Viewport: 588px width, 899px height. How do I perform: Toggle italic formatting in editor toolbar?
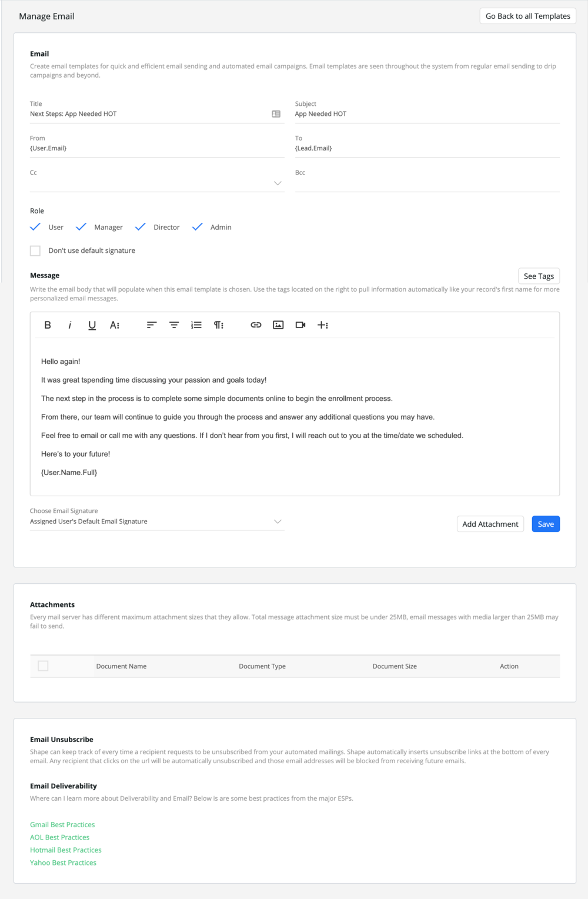coord(70,325)
